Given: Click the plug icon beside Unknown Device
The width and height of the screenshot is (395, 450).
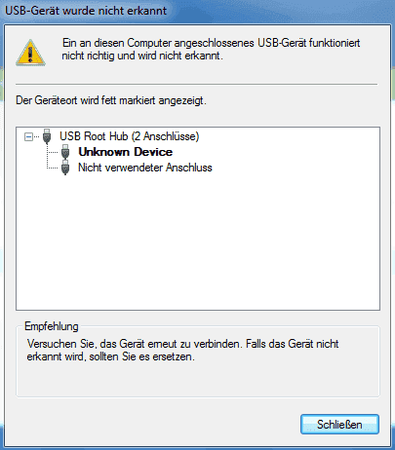Looking at the screenshot, I should (65, 152).
